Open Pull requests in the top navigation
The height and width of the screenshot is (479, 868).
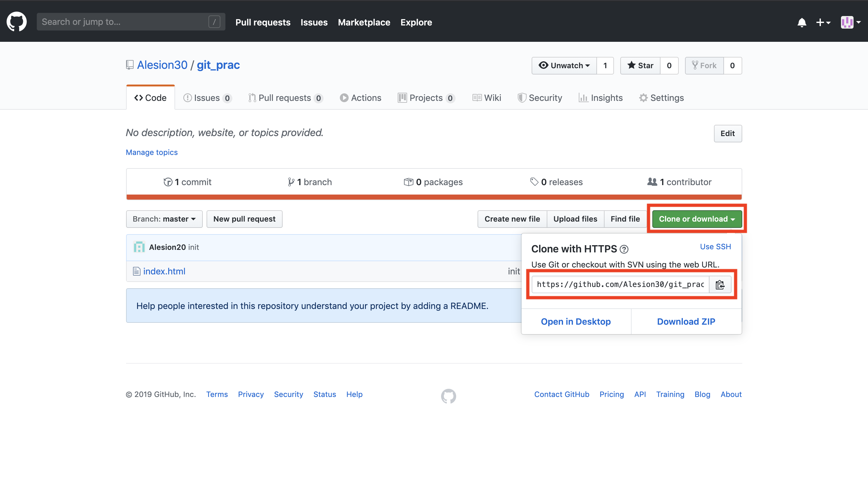[263, 22]
